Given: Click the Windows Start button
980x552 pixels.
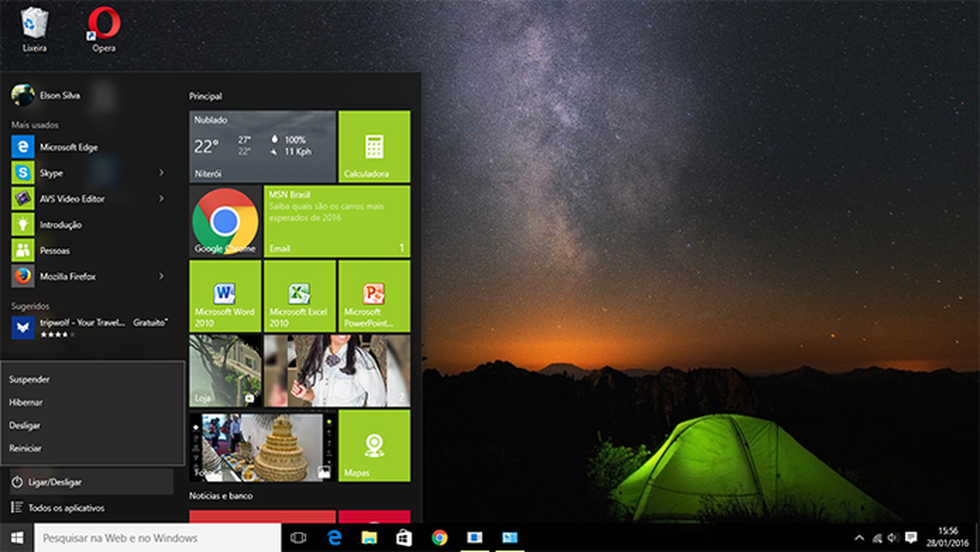Looking at the screenshot, I should (x=17, y=538).
